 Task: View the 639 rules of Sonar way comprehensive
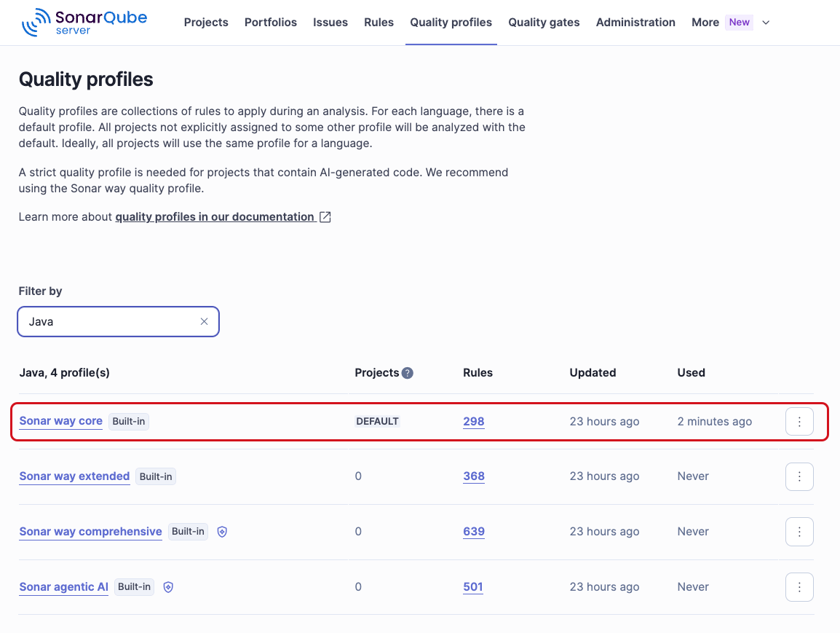point(474,532)
